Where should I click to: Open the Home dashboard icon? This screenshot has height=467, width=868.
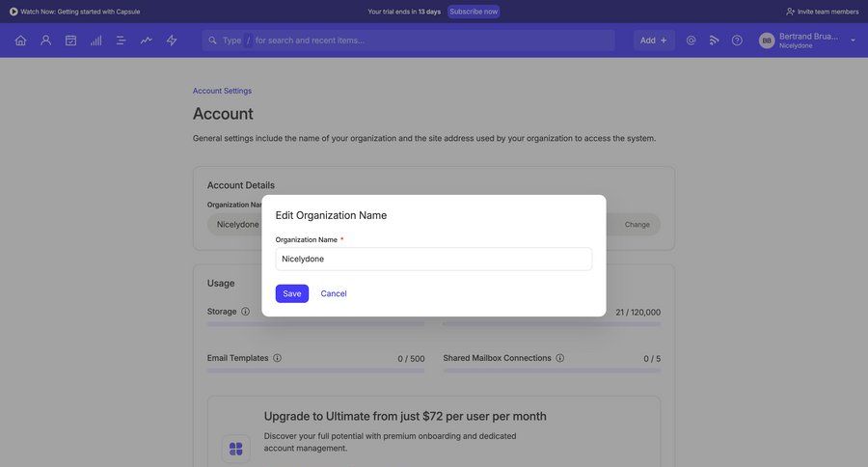(x=20, y=41)
